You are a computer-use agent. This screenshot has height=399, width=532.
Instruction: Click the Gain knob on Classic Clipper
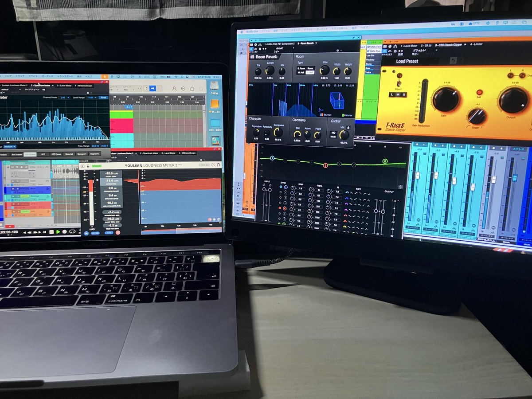pos(446,99)
